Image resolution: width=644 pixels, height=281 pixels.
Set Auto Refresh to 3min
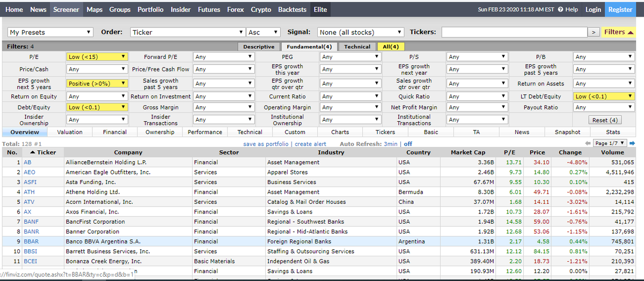392,144
